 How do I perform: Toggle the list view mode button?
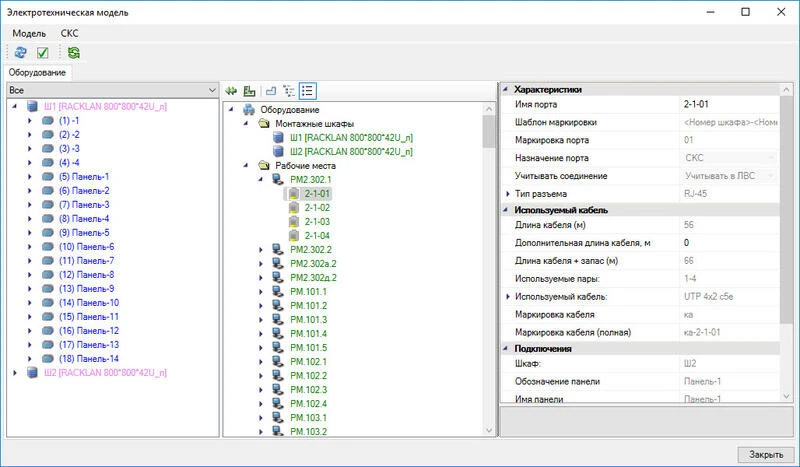pos(308,91)
